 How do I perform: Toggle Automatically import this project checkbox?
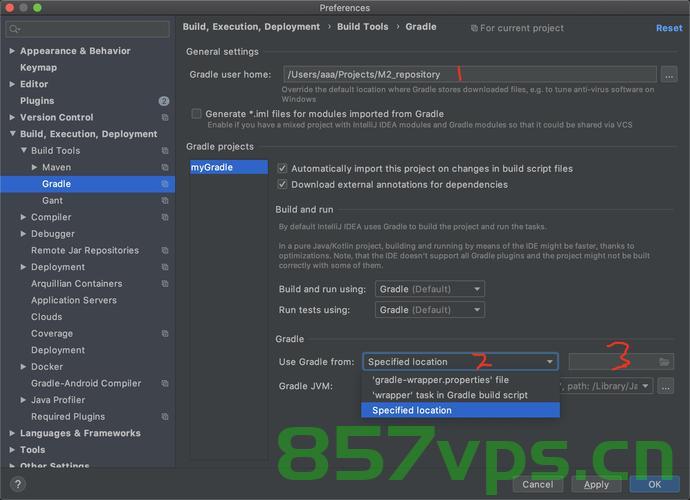point(282,169)
